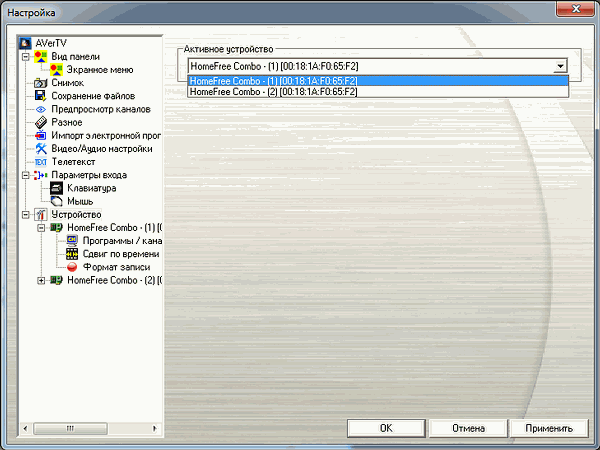Select Экранное меню label in tree
Image resolution: width=600 pixels, height=450 pixels.
100,70
